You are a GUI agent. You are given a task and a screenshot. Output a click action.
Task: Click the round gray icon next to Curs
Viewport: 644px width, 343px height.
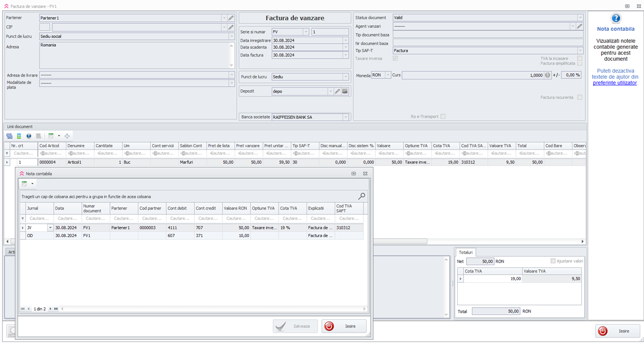548,75
